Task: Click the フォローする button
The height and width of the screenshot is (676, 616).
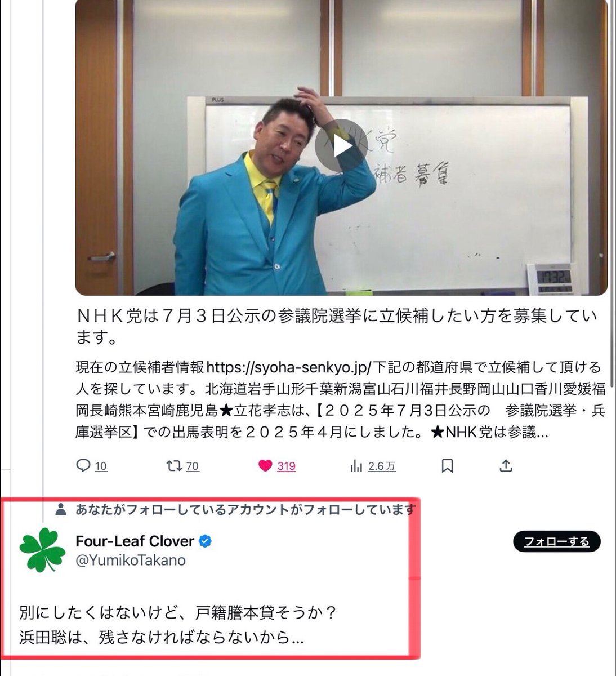Action: pos(557,542)
